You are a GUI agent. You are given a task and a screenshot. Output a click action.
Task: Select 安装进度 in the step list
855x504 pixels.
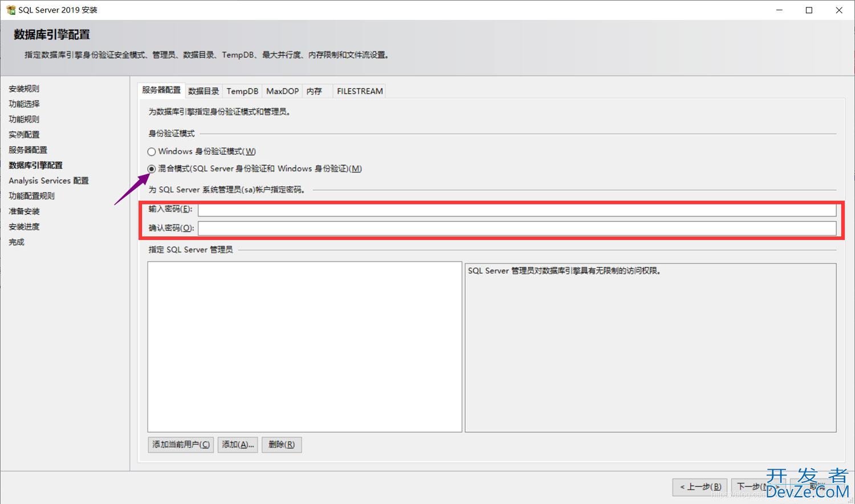(x=24, y=227)
